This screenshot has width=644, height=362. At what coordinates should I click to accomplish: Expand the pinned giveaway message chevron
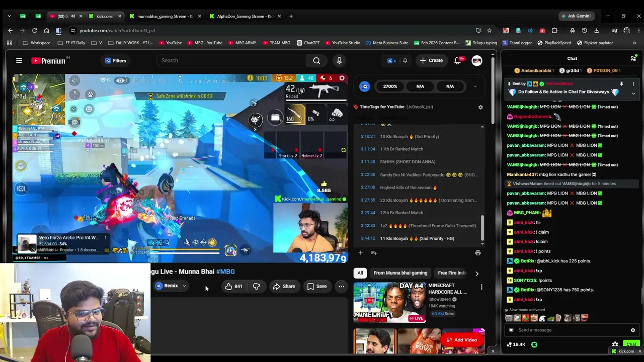[x=633, y=93]
